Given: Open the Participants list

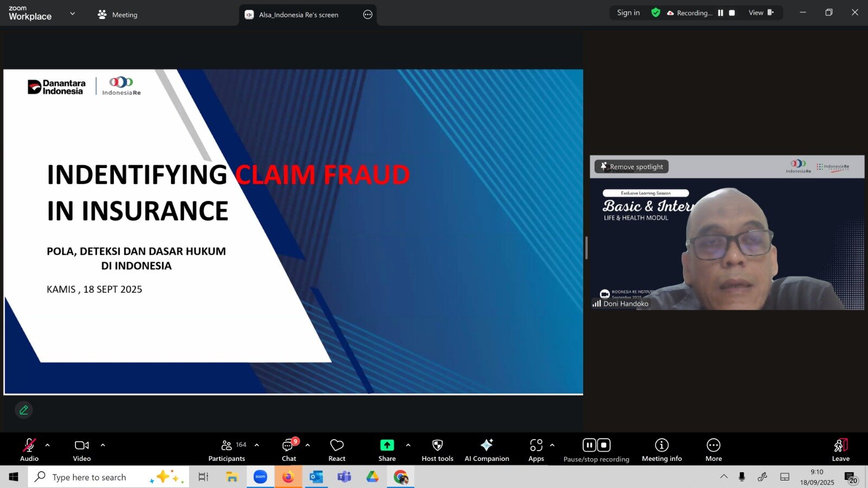Looking at the screenshot, I should pos(227,446).
